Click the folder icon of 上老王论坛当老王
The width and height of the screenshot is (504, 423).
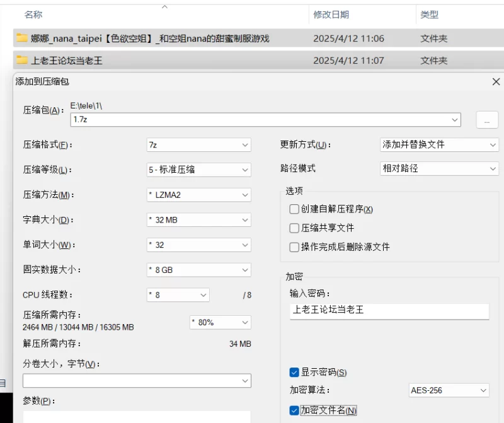(22, 61)
